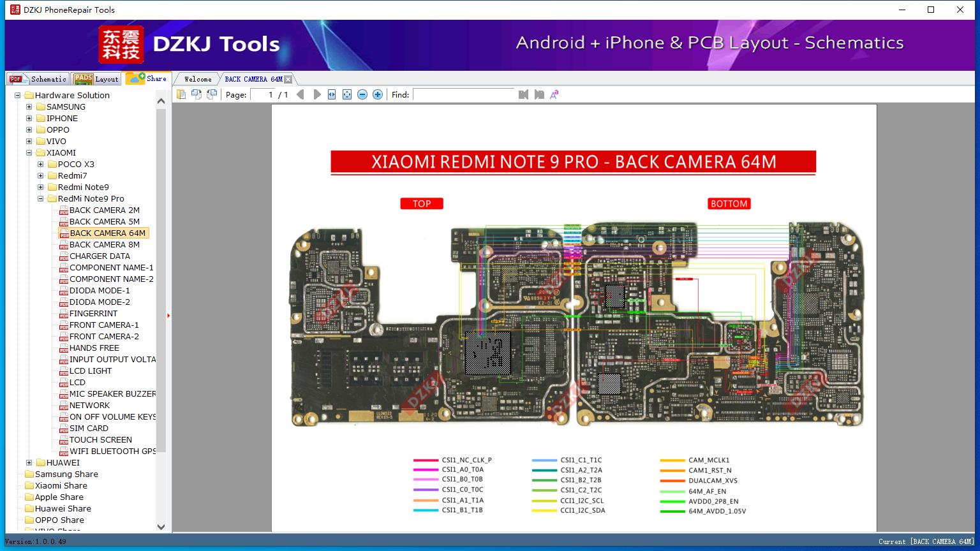Click the PDF file icon beside CHARGER DATA
Viewport: 980px width, 551px height.
64,256
